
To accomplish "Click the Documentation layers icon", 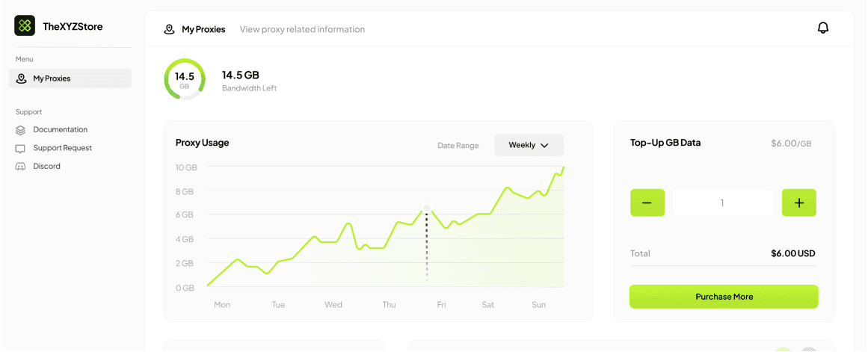I will coord(20,130).
